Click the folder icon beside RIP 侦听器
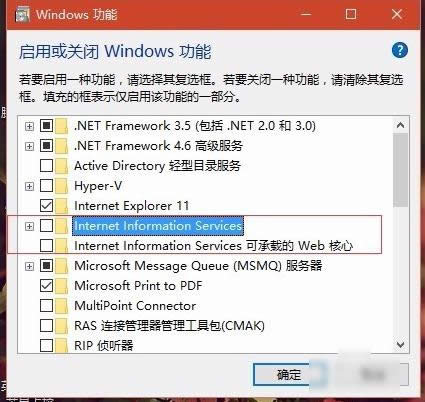The image size is (425, 402). (61, 346)
